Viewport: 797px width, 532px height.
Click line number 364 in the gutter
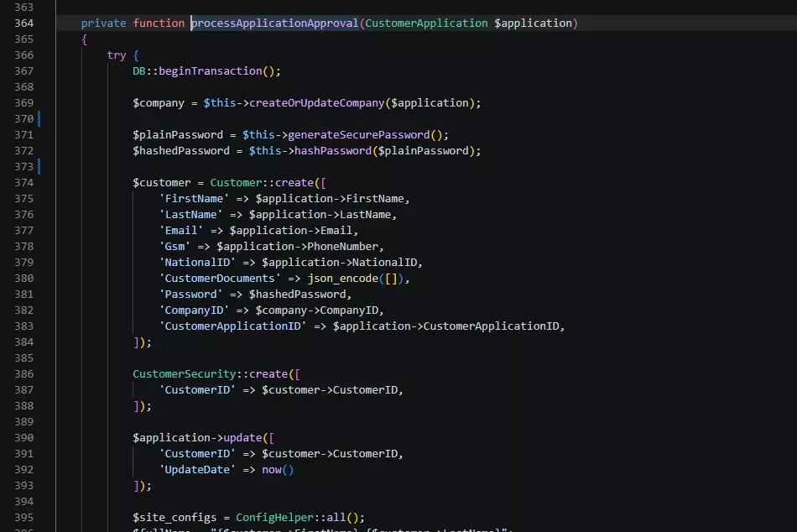click(23, 23)
